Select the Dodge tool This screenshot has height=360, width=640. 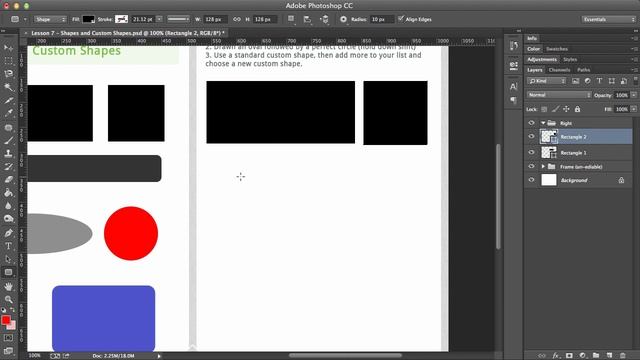[x=8, y=219]
